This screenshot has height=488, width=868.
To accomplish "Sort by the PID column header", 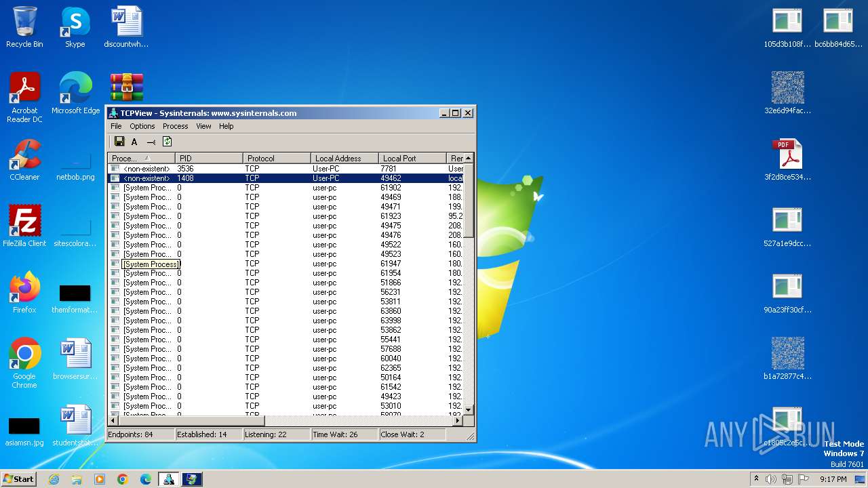I will (x=209, y=158).
